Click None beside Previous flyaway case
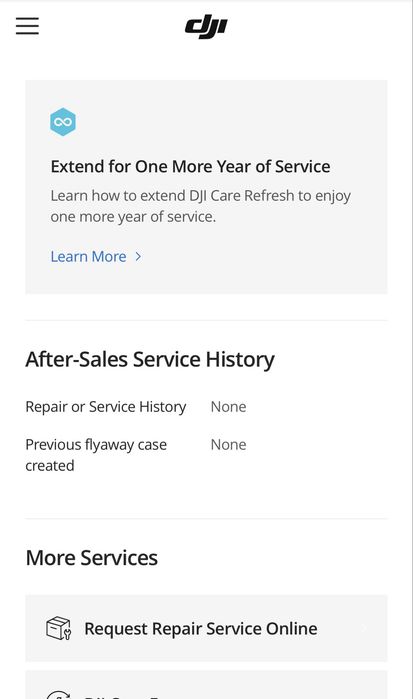The height and width of the screenshot is (699, 413). pyautogui.click(x=228, y=444)
